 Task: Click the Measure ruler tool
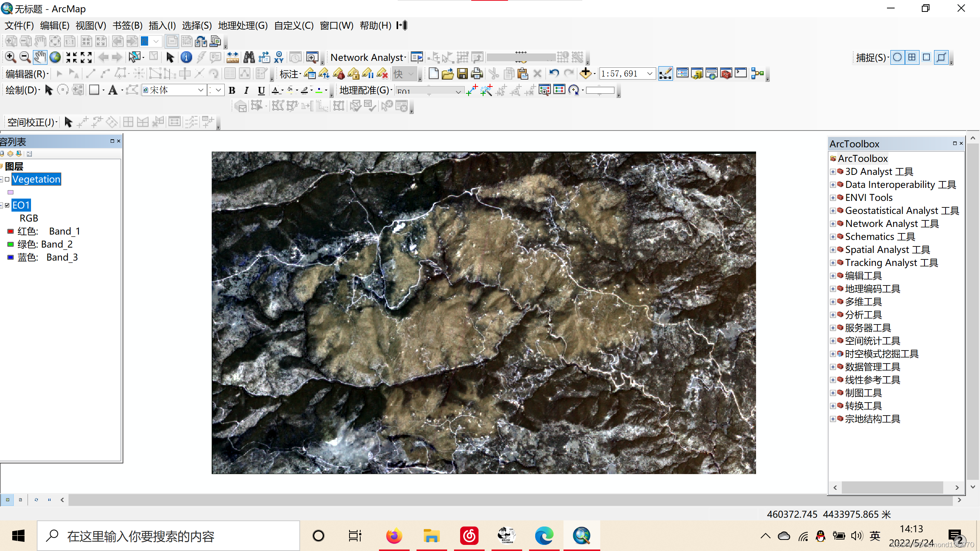point(232,57)
